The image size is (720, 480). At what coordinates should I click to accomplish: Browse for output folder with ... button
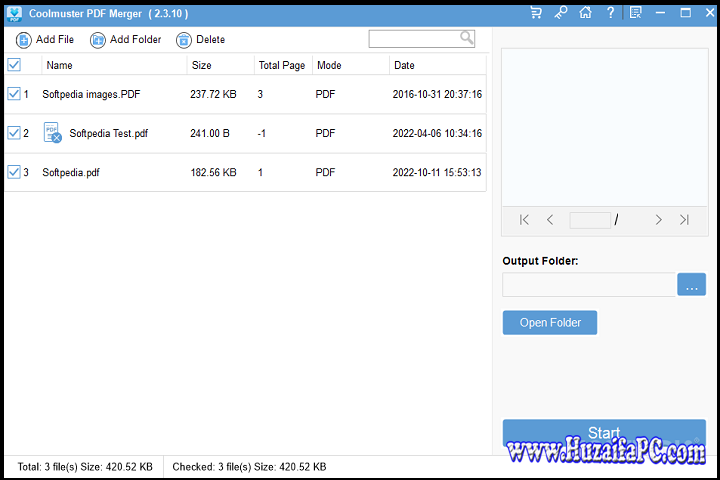tap(692, 284)
